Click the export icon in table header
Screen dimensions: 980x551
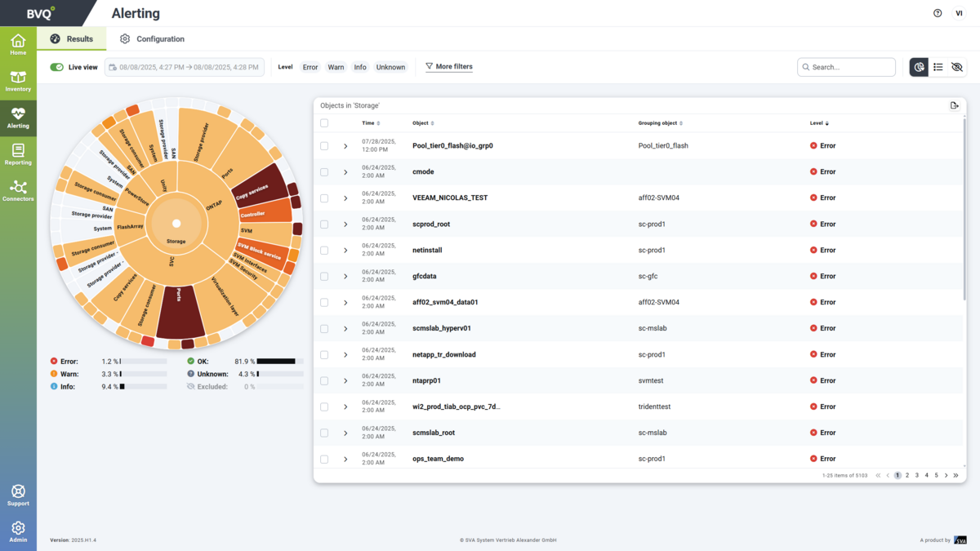pos(954,105)
